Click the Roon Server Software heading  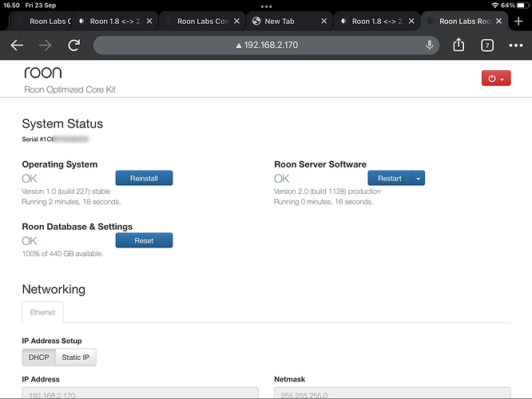320,164
